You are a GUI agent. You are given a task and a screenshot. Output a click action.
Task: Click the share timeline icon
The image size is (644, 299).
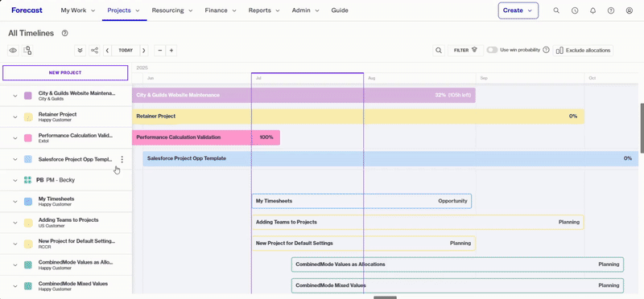94,51
